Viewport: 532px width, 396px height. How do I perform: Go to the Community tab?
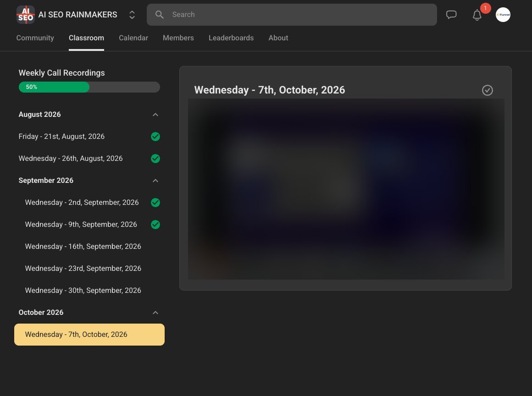35,38
